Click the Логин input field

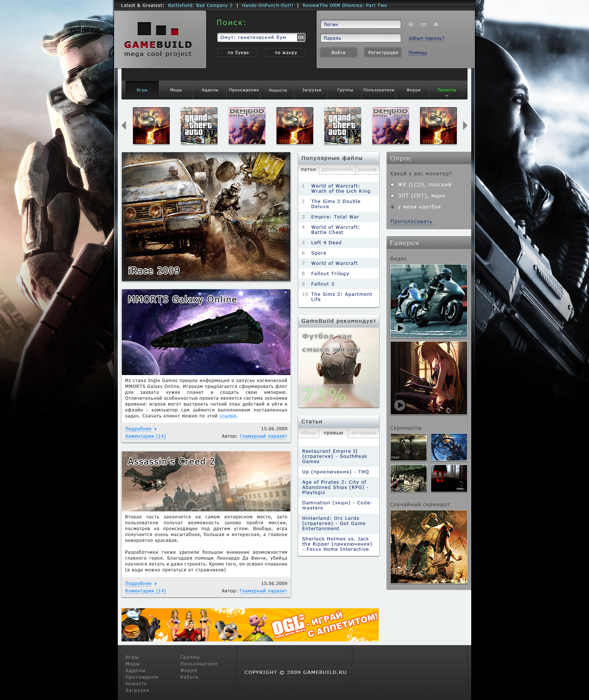(x=360, y=24)
